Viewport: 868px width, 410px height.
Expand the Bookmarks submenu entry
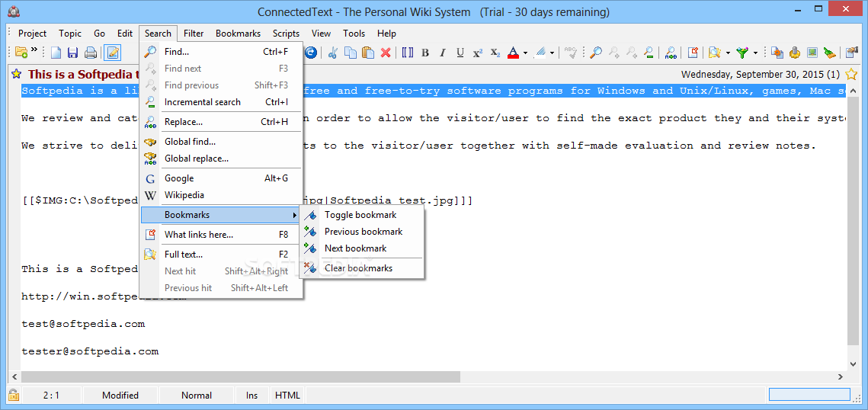click(222, 215)
